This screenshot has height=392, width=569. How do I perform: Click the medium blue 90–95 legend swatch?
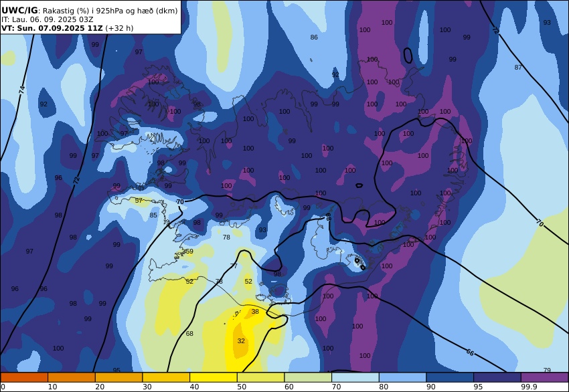point(450,377)
